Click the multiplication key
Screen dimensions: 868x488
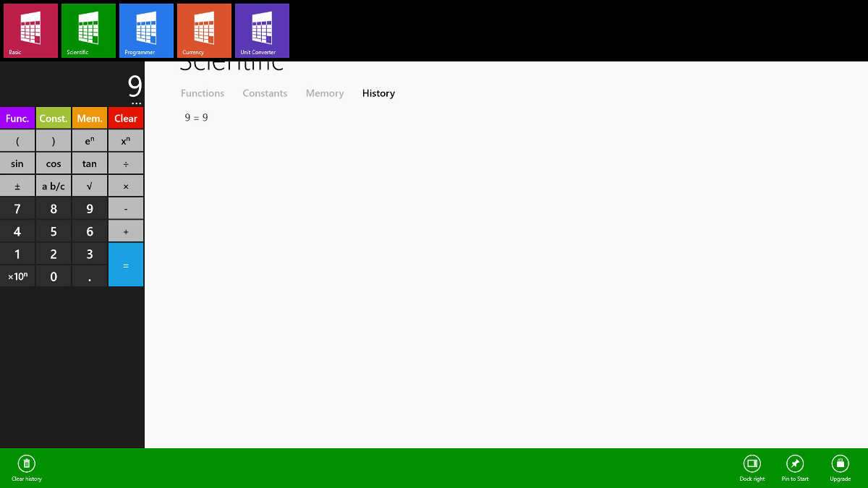pos(126,186)
